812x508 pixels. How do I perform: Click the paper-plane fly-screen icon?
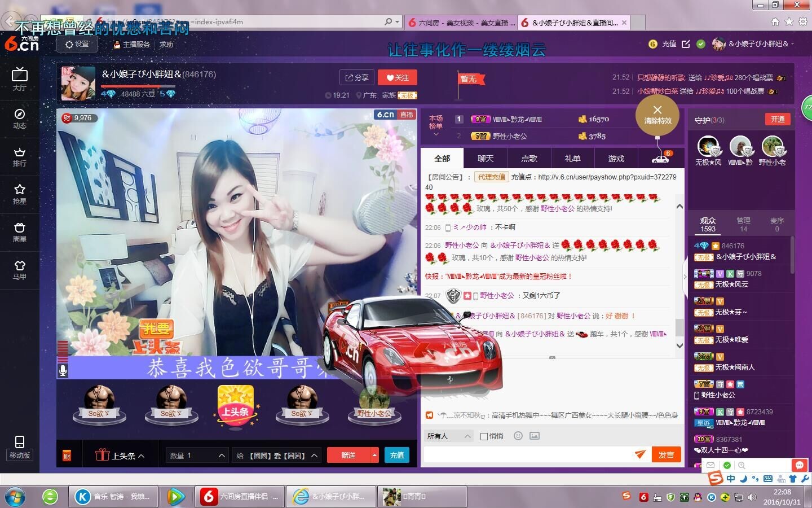tap(640, 454)
